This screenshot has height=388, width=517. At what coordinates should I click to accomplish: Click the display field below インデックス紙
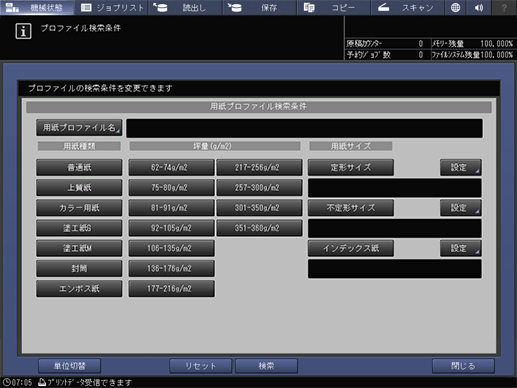(x=395, y=269)
